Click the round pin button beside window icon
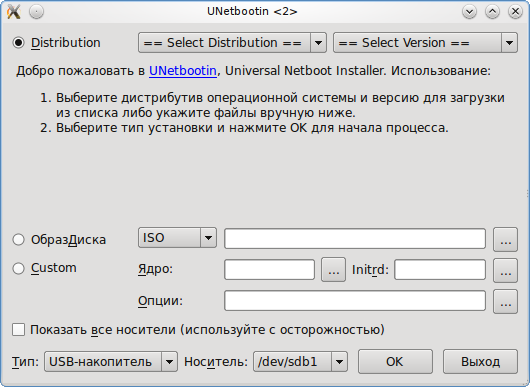Viewport: 530px width, 387px height. click(x=36, y=12)
